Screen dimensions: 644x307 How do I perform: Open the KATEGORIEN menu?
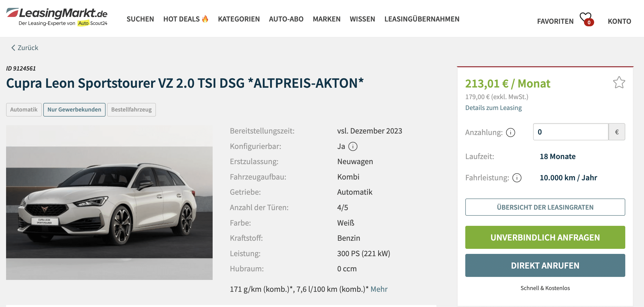pos(239,19)
